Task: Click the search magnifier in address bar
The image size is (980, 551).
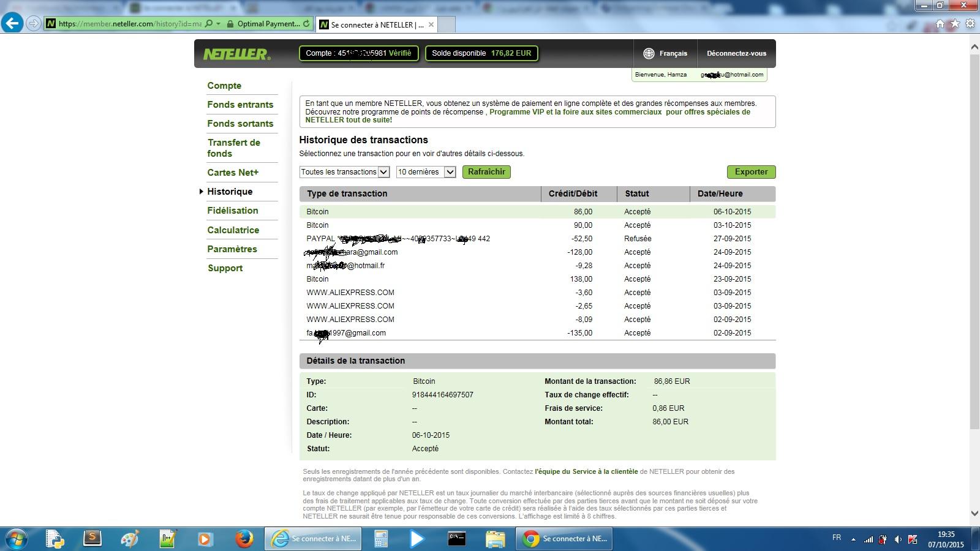Action: (209, 24)
